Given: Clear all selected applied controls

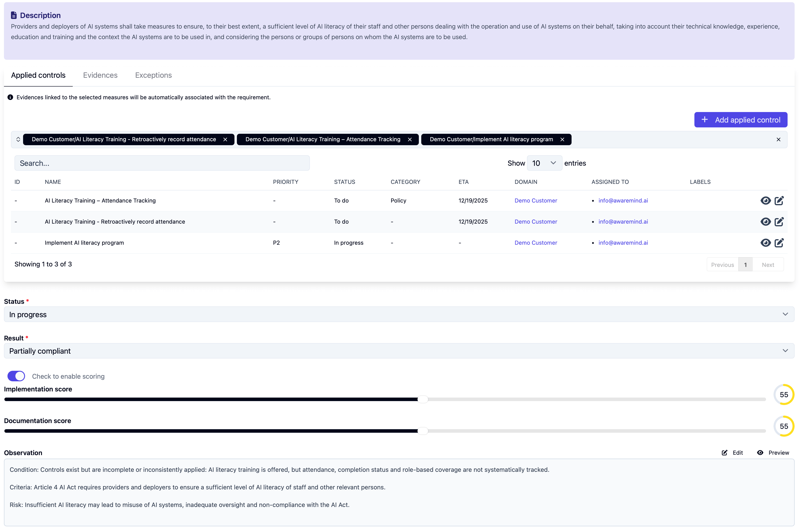Looking at the screenshot, I should (x=778, y=139).
